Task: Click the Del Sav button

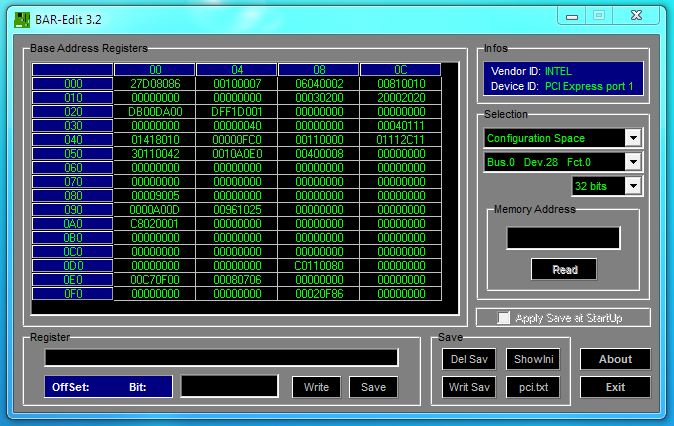Action: pos(469,359)
